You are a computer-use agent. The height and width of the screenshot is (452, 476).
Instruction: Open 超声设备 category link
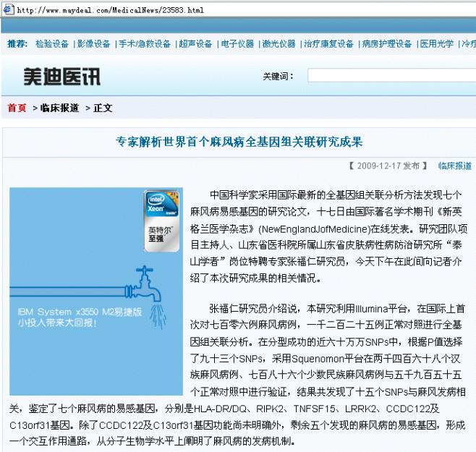point(195,44)
